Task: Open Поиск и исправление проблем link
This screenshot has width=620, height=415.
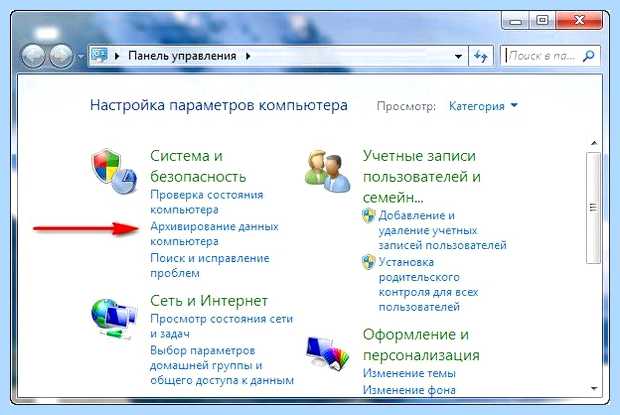Action: pos(210,265)
